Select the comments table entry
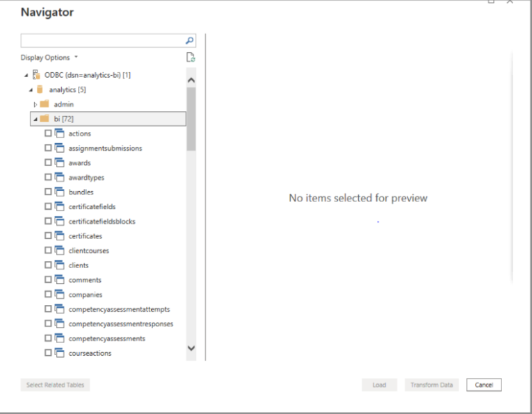This screenshot has width=532, height=414. coord(85,280)
